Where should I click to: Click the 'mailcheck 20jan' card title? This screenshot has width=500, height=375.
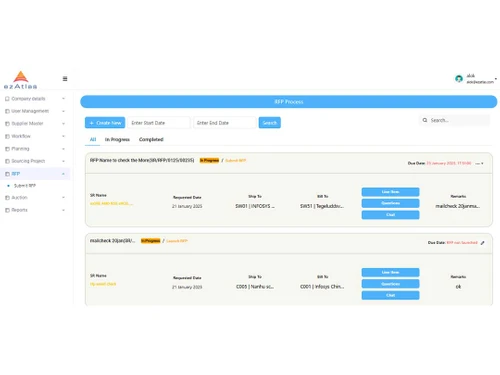113,241
